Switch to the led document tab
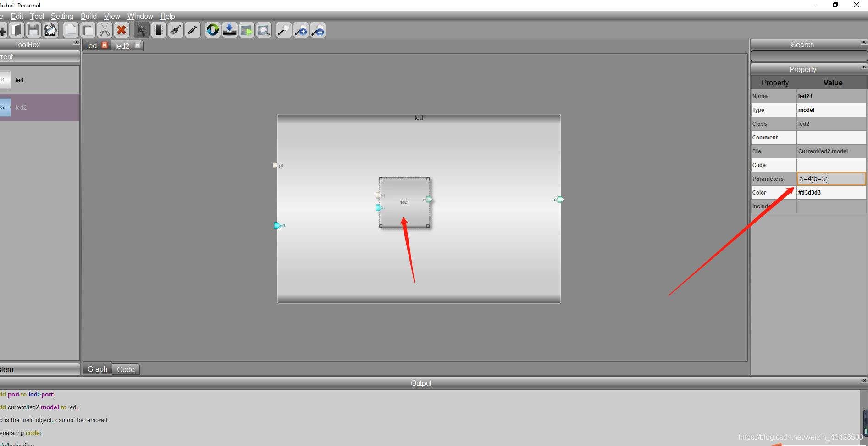The height and width of the screenshot is (446, 868). (92, 45)
